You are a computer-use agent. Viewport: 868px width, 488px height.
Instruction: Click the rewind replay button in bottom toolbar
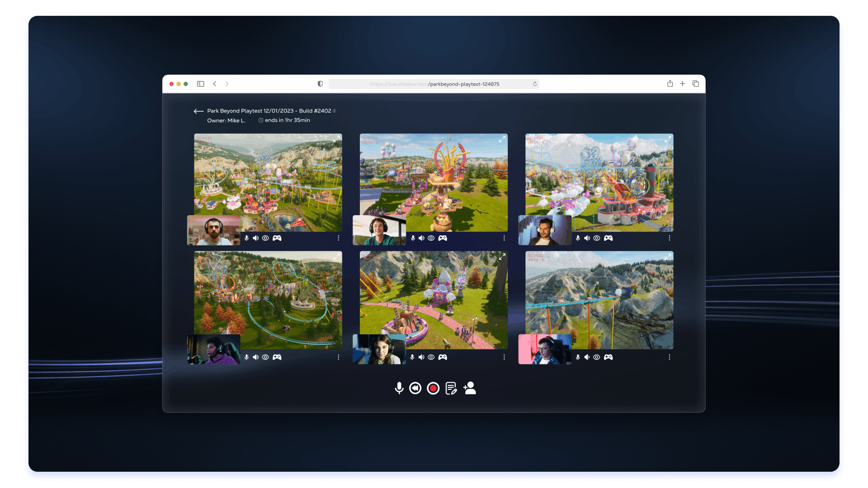(x=415, y=388)
